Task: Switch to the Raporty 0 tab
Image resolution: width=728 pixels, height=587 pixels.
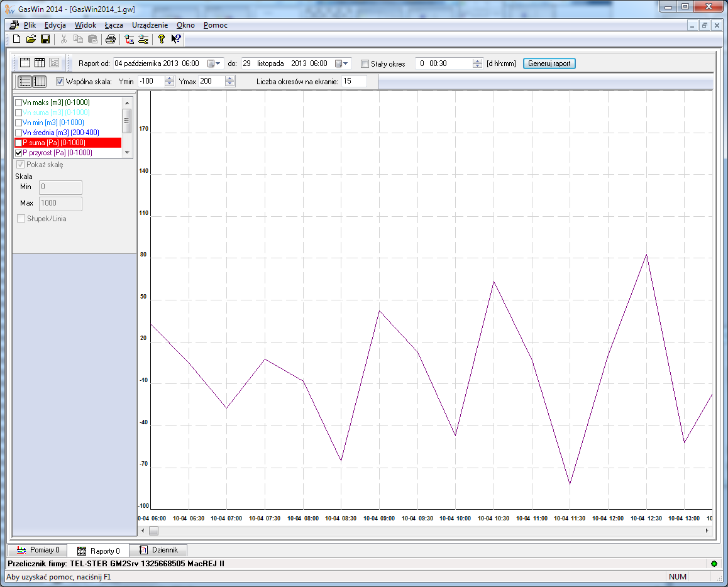Action: pos(98,551)
